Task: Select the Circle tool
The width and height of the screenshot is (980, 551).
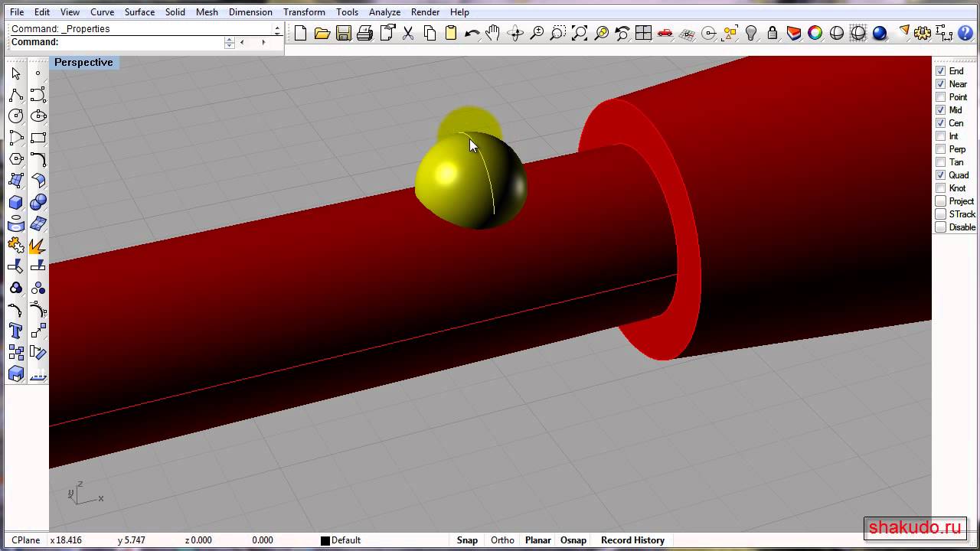Action: (16, 116)
